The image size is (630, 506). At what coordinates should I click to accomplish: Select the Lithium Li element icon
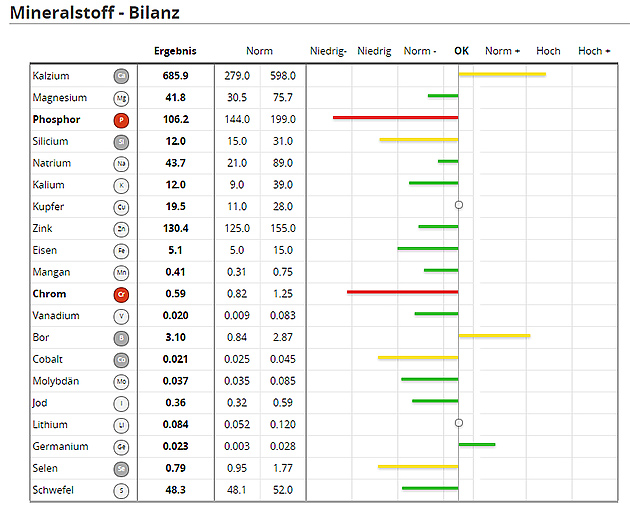[x=121, y=425]
